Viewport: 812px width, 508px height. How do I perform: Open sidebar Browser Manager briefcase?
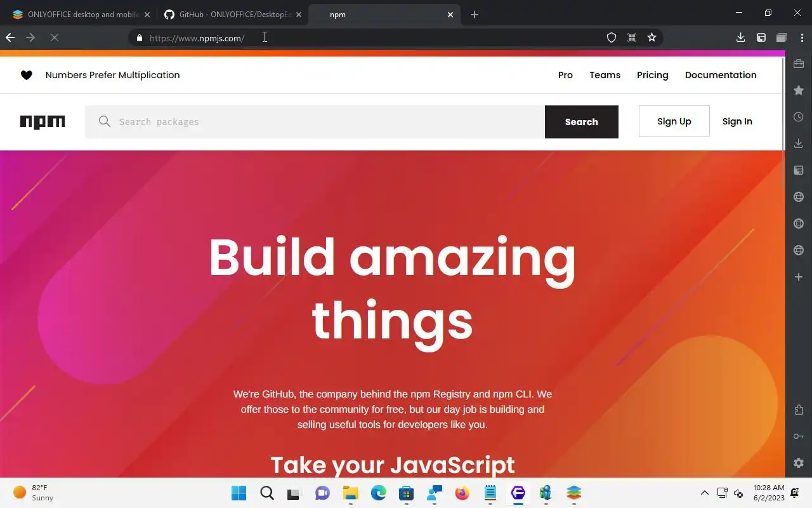point(799,63)
